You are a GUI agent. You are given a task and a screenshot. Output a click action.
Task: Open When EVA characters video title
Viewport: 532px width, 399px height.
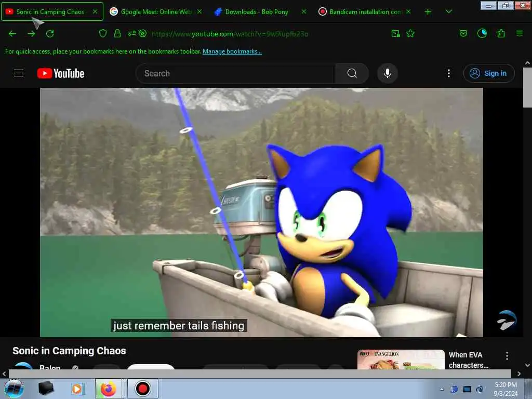(x=469, y=360)
